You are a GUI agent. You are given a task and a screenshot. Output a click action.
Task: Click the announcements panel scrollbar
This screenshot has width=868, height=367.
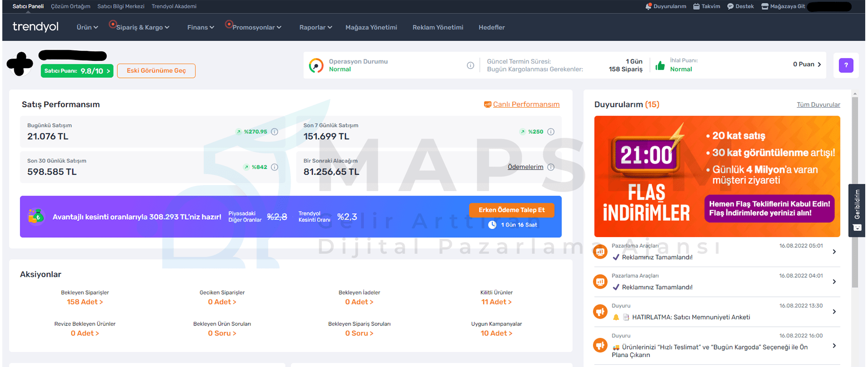click(855, 192)
